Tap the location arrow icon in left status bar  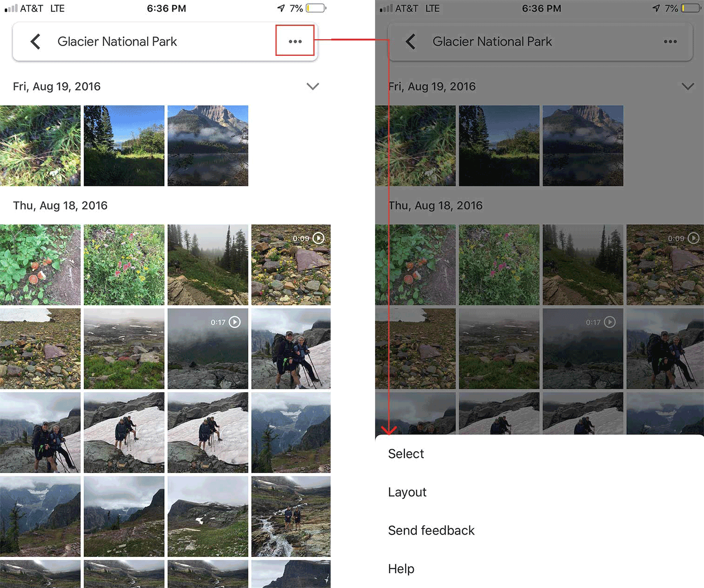[281, 8]
